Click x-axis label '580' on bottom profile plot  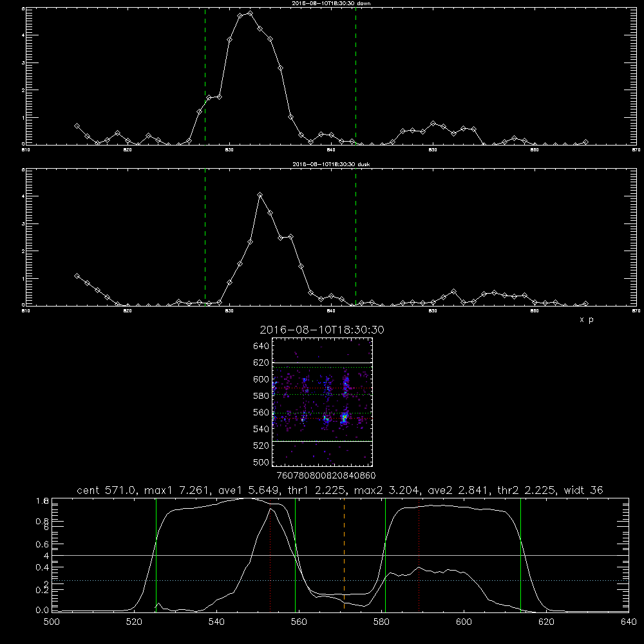pyautogui.click(x=381, y=622)
